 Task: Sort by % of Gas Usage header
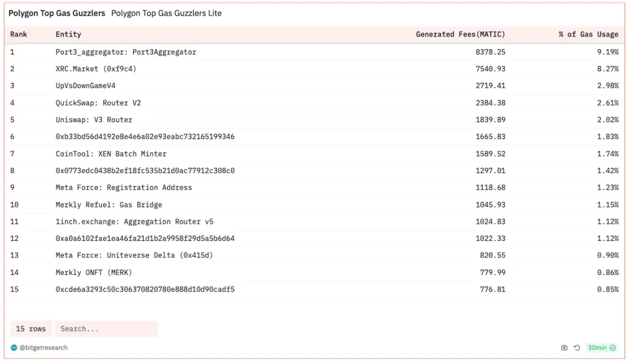tap(588, 34)
